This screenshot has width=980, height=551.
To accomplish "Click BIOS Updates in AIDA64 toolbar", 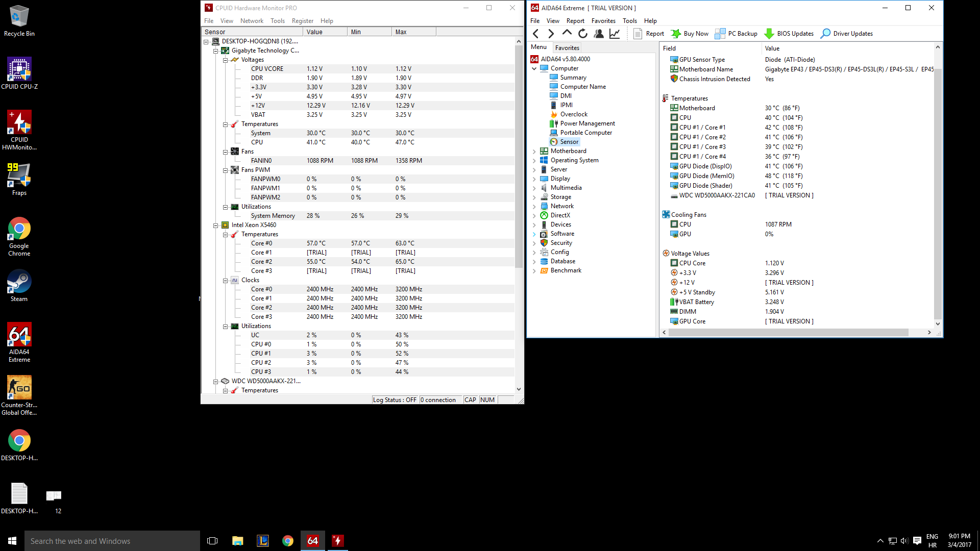I will click(x=789, y=34).
